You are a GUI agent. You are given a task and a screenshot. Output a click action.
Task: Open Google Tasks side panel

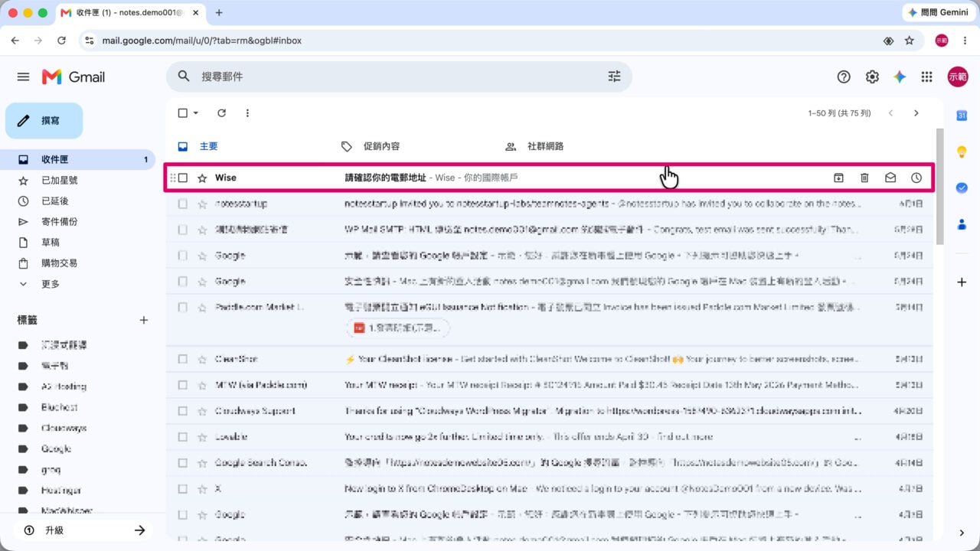962,187
